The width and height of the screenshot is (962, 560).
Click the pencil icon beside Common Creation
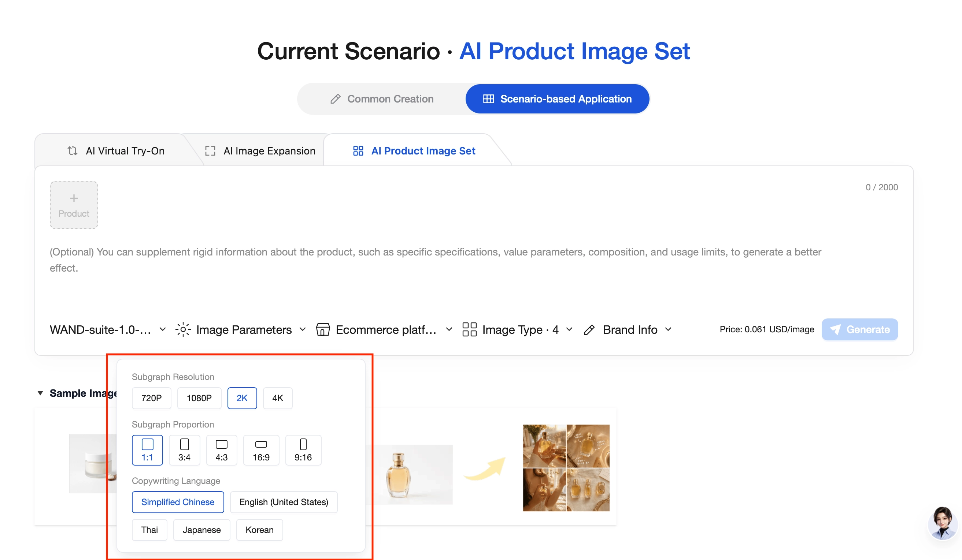point(335,99)
